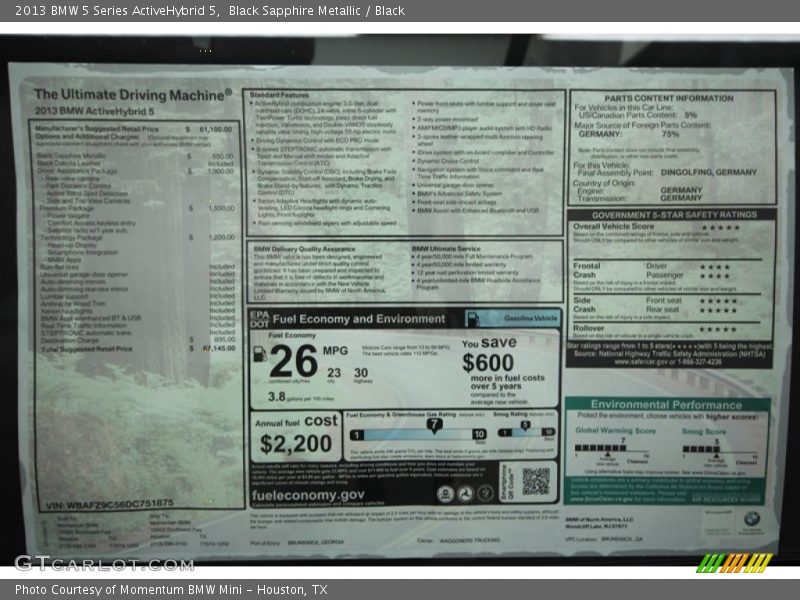Click the VIN WBAFZ9C56DC751875
Viewport: 800px width, 600px height.
point(110,504)
